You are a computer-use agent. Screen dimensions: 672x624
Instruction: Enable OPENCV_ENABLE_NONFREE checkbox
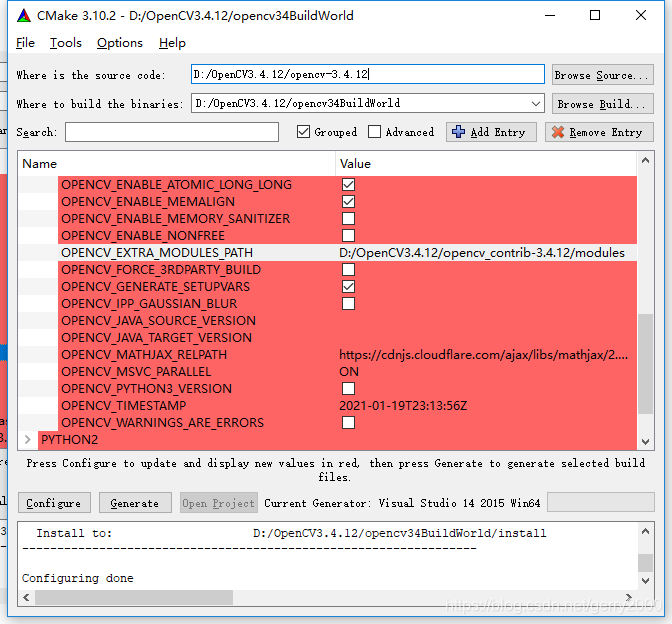[348, 235]
